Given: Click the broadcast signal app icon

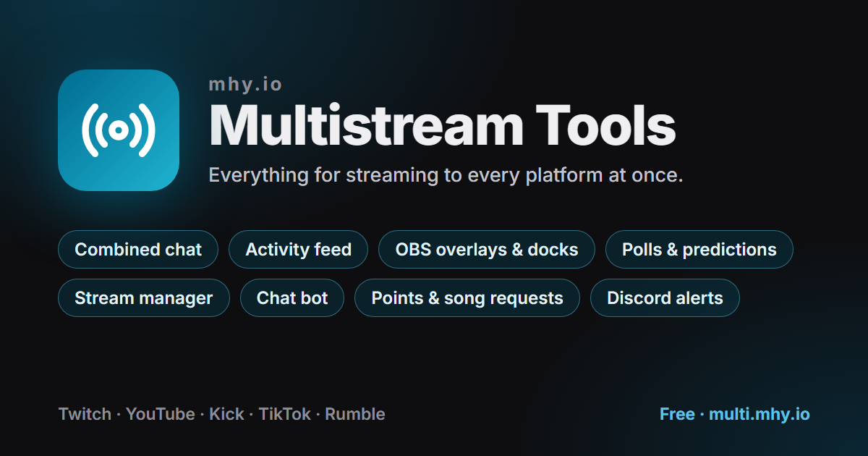Looking at the screenshot, I should point(119,130).
